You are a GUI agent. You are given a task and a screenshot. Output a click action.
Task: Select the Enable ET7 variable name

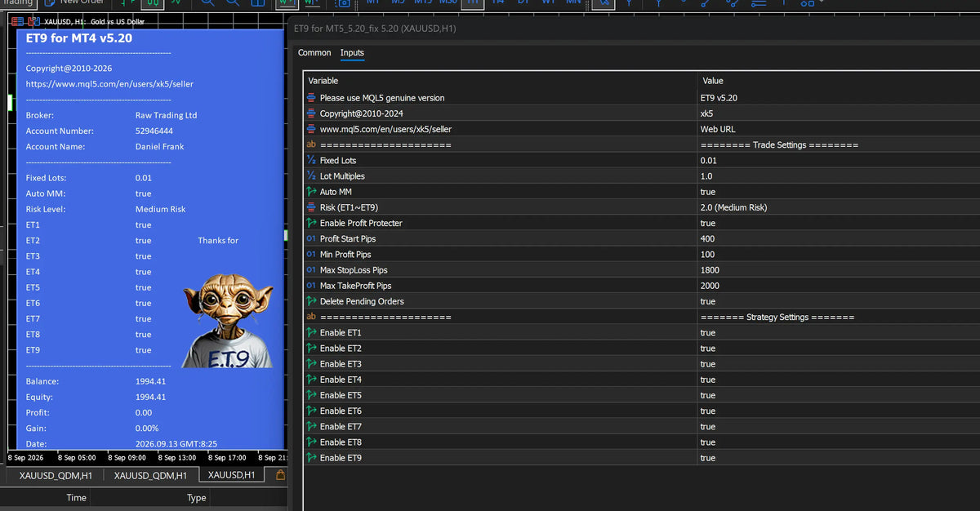341,426
